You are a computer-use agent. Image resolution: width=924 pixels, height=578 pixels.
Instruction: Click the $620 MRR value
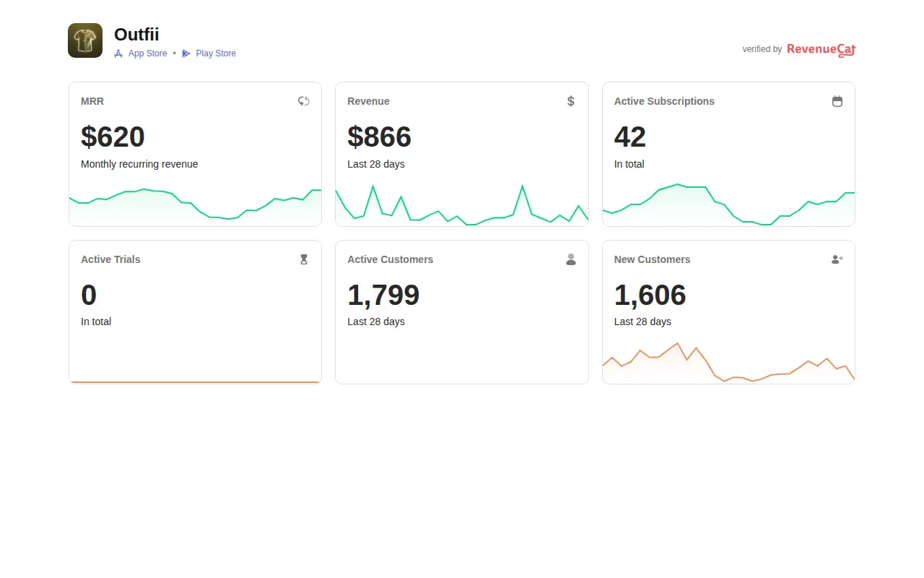coord(113,137)
